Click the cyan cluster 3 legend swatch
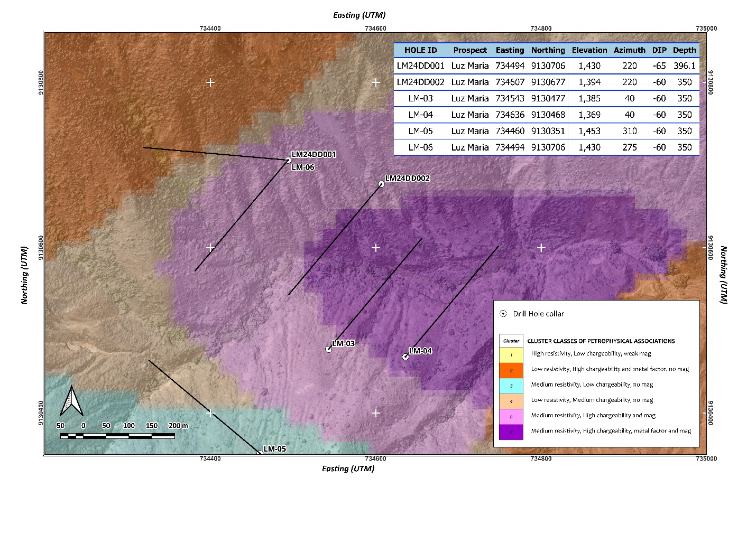The height and width of the screenshot is (534, 756). [x=511, y=385]
